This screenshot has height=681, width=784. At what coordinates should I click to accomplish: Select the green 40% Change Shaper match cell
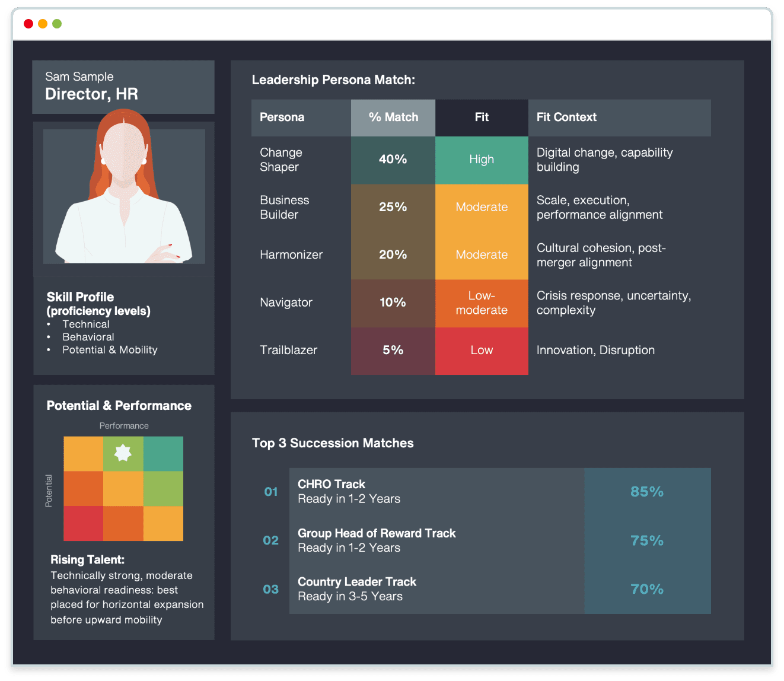point(393,160)
